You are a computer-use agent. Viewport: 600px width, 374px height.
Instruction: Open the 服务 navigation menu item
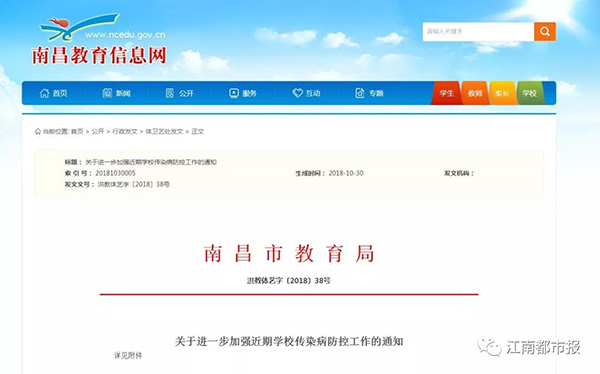[x=249, y=93]
